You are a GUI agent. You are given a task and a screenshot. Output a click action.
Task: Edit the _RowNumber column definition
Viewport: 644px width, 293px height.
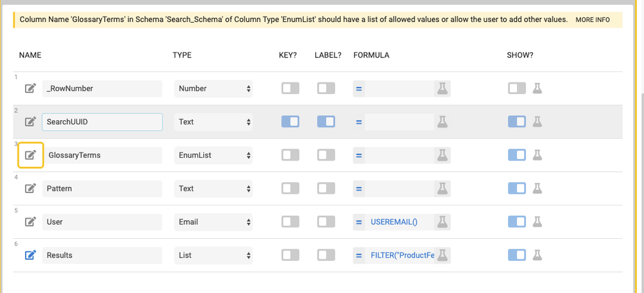[x=31, y=88]
